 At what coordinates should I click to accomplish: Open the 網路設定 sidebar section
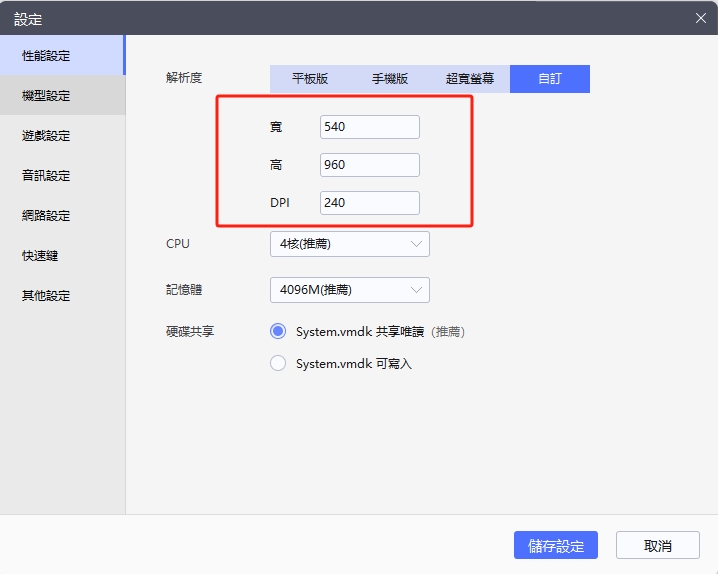tap(62, 215)
